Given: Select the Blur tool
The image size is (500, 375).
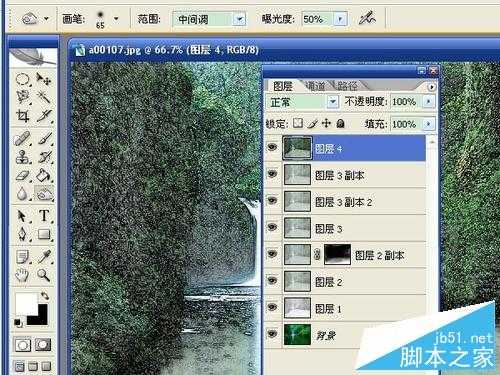Looking at the screenshot, I should click(23, 193).
